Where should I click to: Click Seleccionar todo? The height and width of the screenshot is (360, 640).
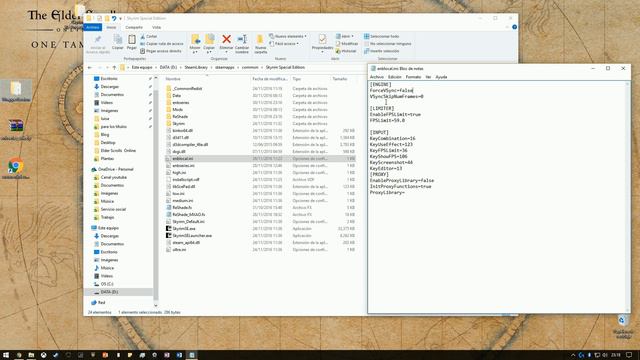click(382, 36)
